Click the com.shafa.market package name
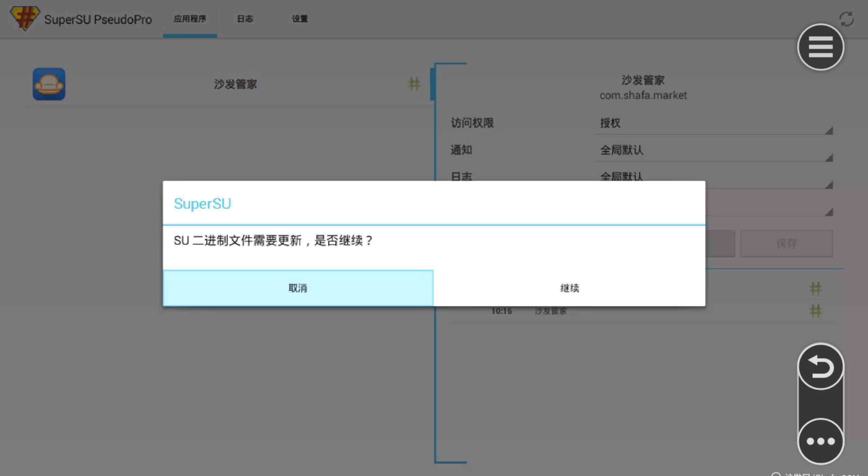The width and height of the screenshot is (868, 476). click(x=643, y=96)
